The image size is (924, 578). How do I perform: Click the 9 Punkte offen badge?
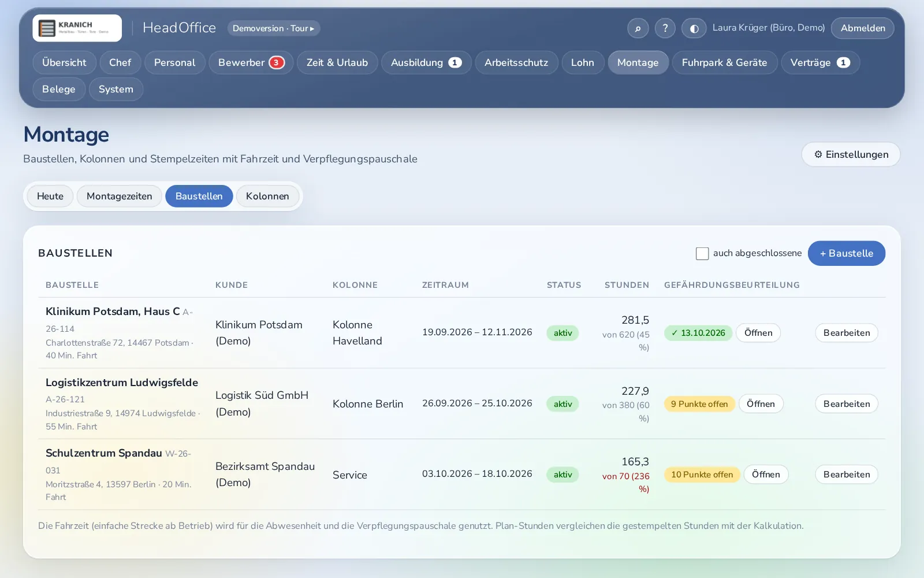(x=700, y=404)
